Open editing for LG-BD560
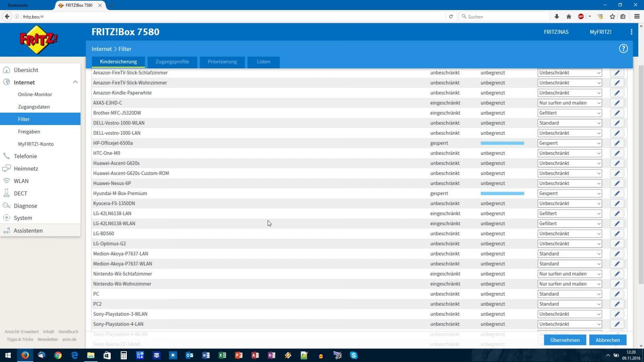The image size is (644, 362). coord(617,234)
